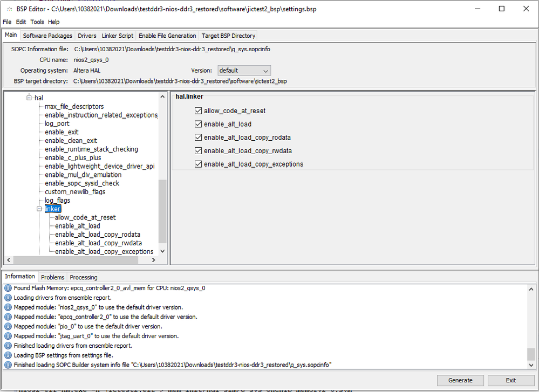Toggle enable_alt_load_copy_rodata checkbox
Viewport: 539px width, 392px height.
coord(198,137)
